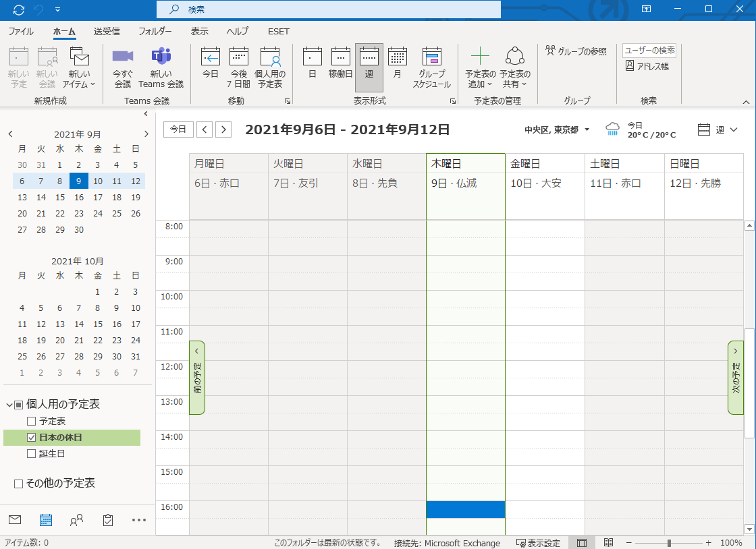Select October 20 in mini calendar
The width and height of the screenshot is (756, 549).
pyautogui.click(x=60, y=341)
